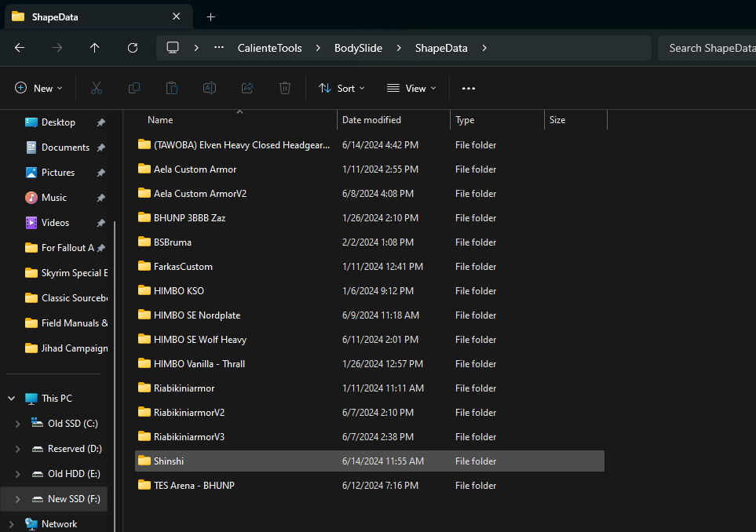The height and width of the screenshot is (532, 756).
Task: Open Desktop in quick access
Action: [x=58, y=122]
